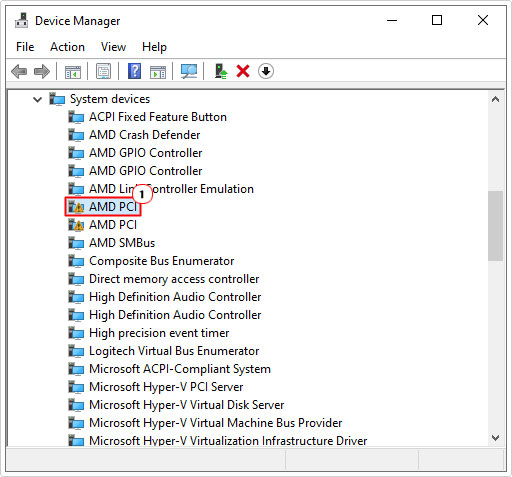Click the High precision event timer icon
This screenshot has width=512, height=477.
(76, 333)
